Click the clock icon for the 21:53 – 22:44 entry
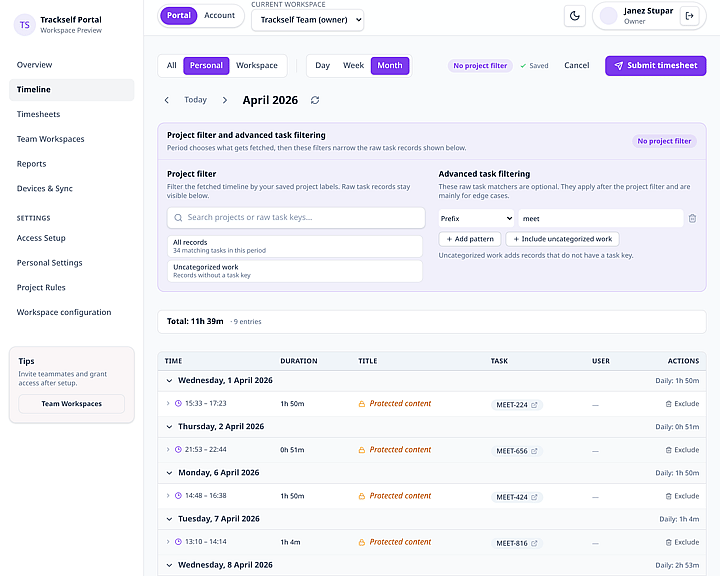 coord(179,449)
